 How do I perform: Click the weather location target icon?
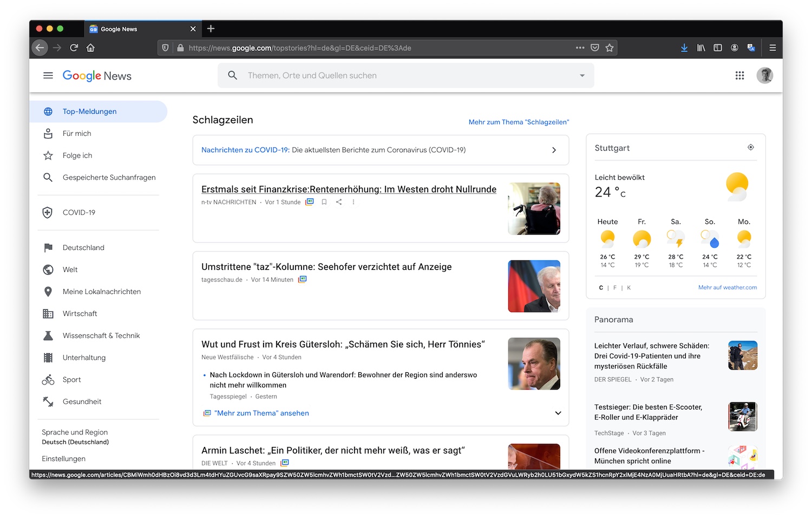[751, 147]
